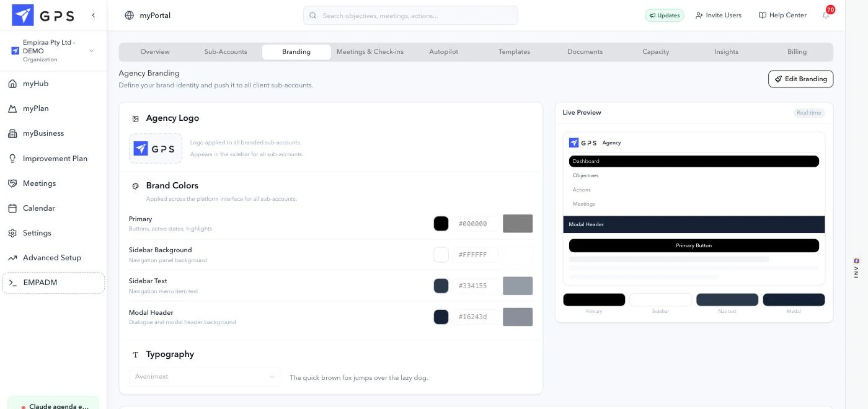Viewport: 868px width, 409px height.
Task: Expand the Empiraa Pty Ltd organization switcher
Action: (x=53, y=51)
